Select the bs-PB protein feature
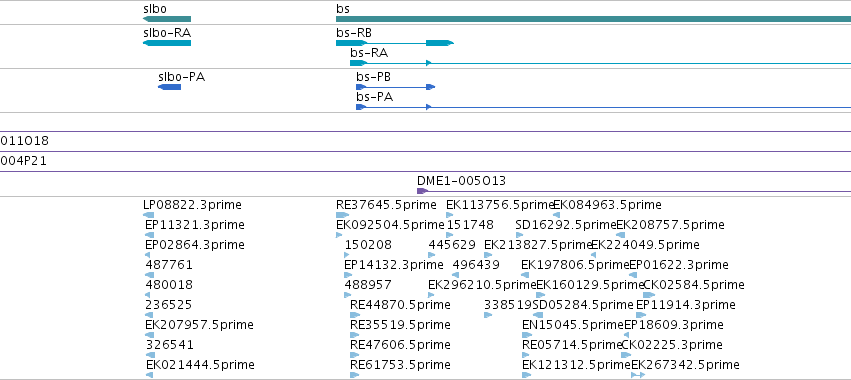 (x=396, y=87)
